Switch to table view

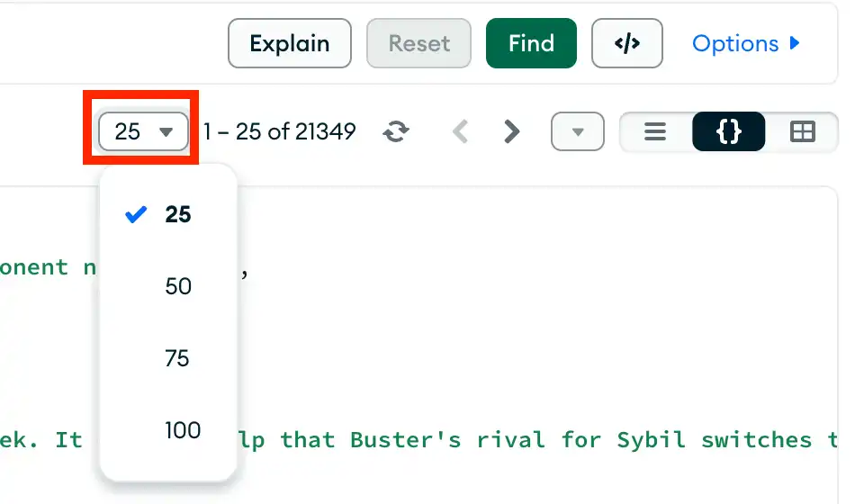tap(801, 132)
